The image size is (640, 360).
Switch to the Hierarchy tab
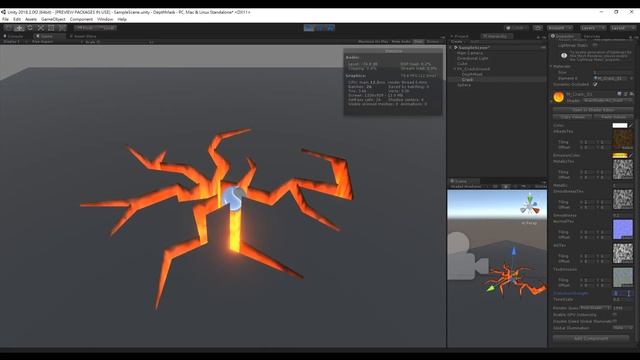[496, 36]
